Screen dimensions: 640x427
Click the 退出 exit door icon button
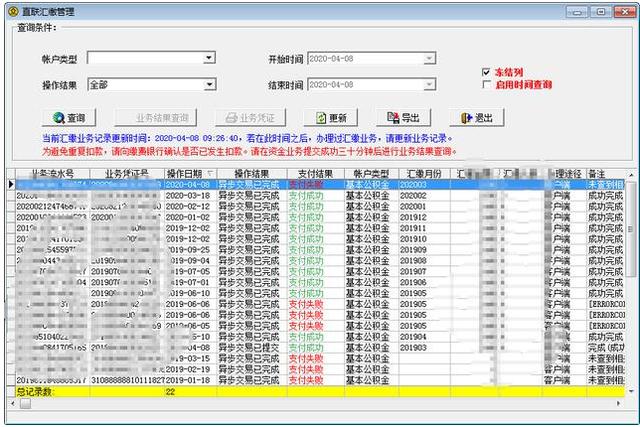click(x=477, y=118)
